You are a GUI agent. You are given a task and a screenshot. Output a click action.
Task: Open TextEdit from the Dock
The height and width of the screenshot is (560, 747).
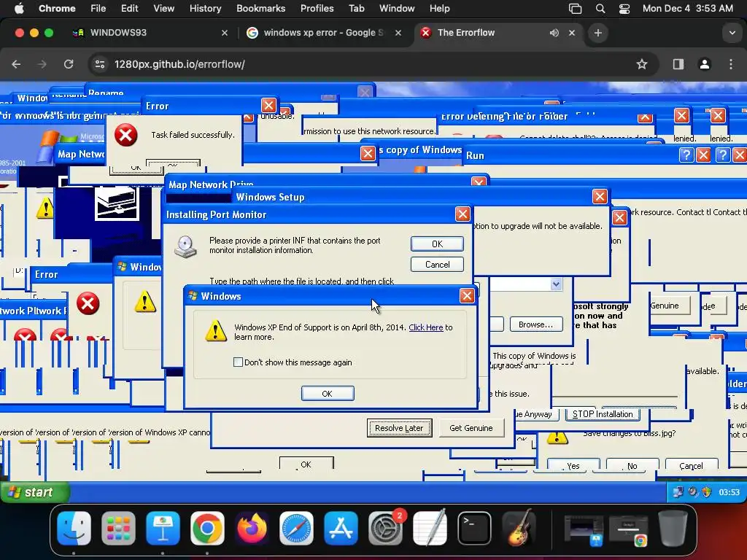pyautogui.click(x=430, y=528)
